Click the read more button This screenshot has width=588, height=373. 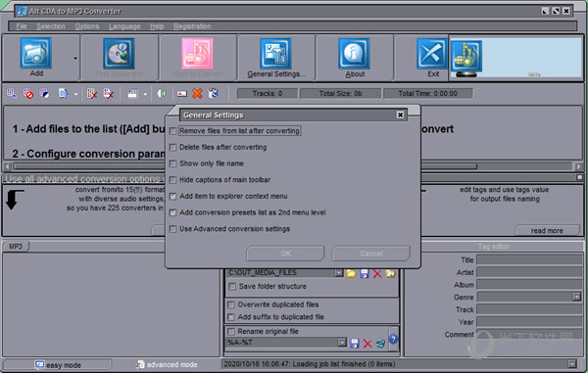tap(547, 230)
